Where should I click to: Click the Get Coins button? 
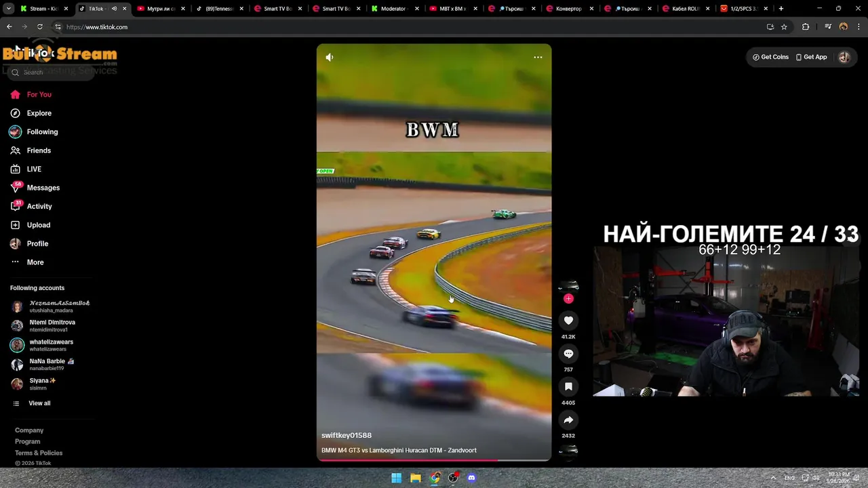tap(770, 58)
